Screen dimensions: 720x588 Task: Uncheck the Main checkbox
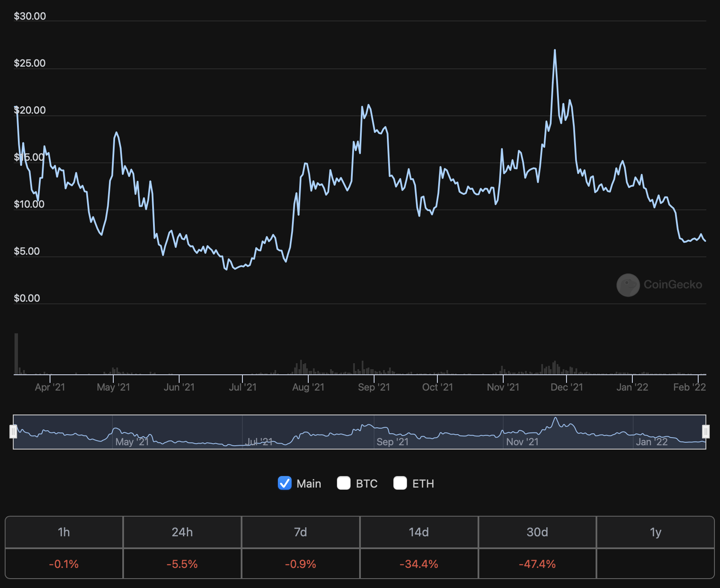tap(285, 483)
